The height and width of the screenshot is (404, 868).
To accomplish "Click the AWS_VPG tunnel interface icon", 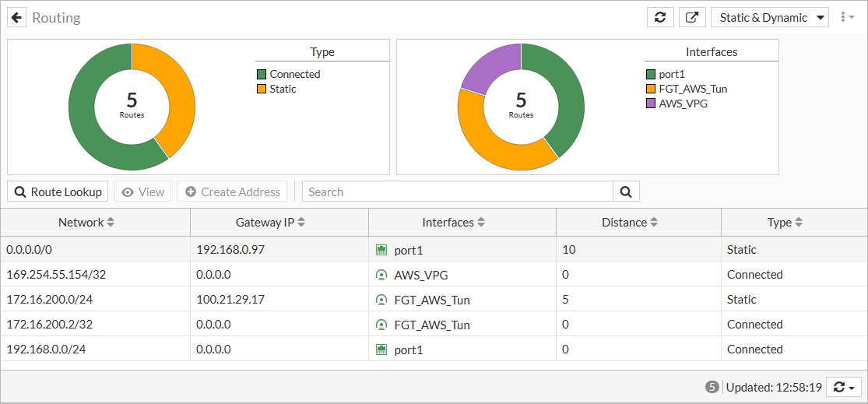I will point(381,275).
